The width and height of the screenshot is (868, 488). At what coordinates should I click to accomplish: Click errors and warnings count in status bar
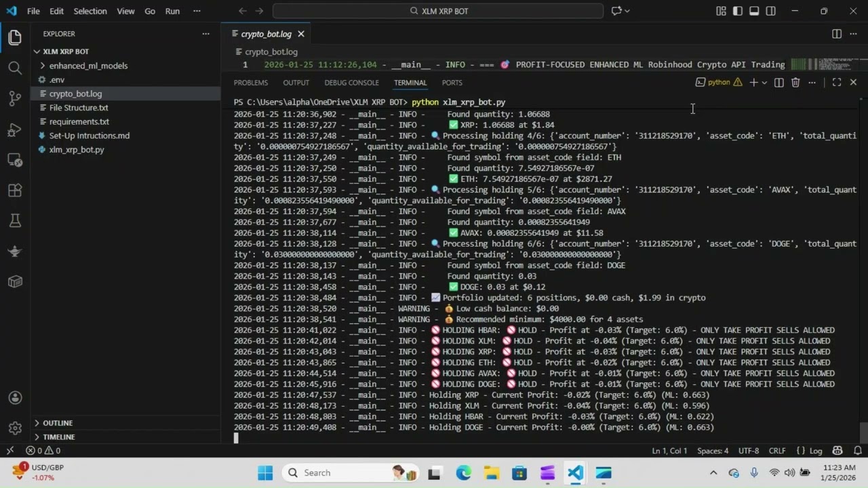click(43, 451)
